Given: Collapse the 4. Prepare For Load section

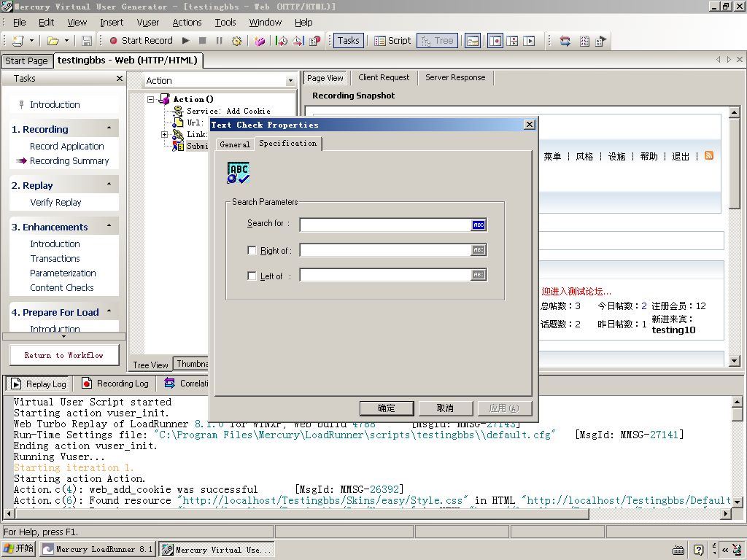Looking at the screenshot, I should 109,311.
